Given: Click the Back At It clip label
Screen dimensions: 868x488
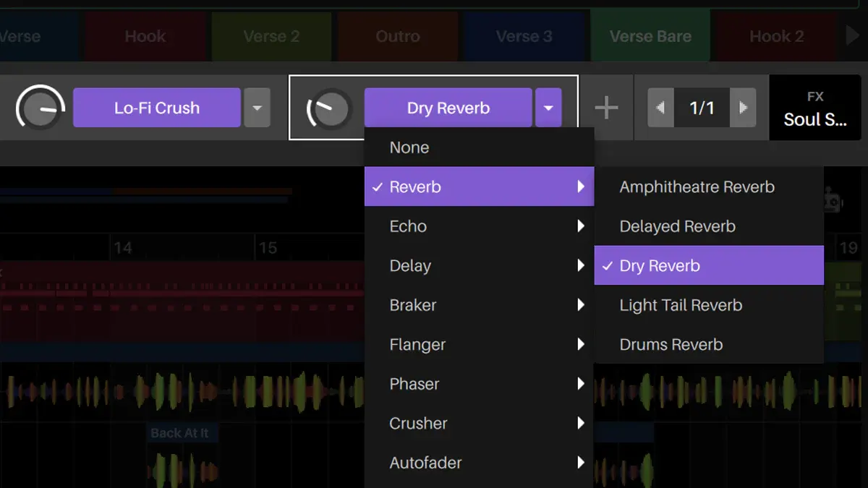Looking at the screenshot, I should point(179,433).
